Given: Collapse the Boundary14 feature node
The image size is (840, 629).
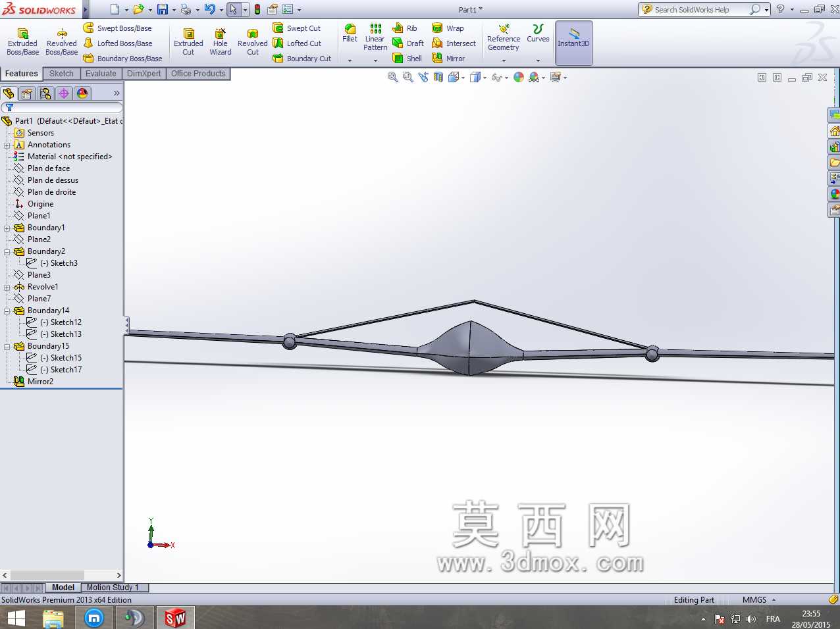Looking at the screenshot, I should click(7, 311).
